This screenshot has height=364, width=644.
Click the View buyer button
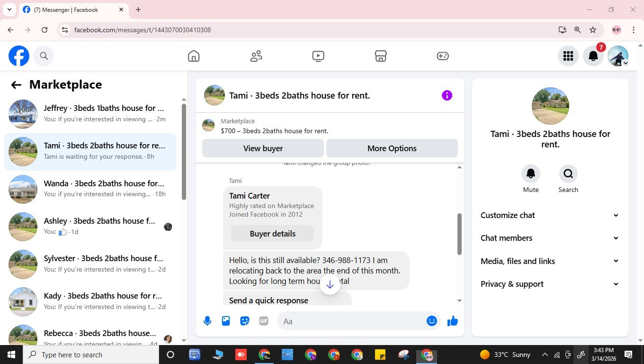(x=263, y=148)
